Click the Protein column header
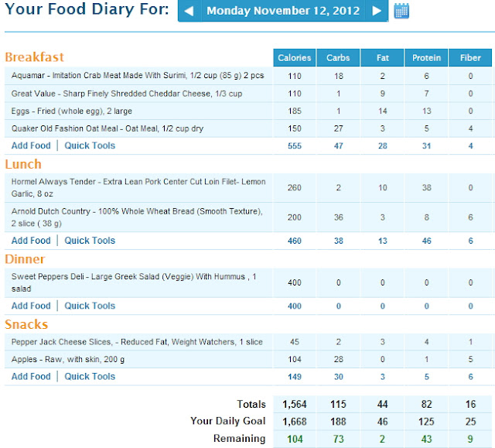Viewport: 495px width, 448px height. pyautogui.click(x=426, y=58)
